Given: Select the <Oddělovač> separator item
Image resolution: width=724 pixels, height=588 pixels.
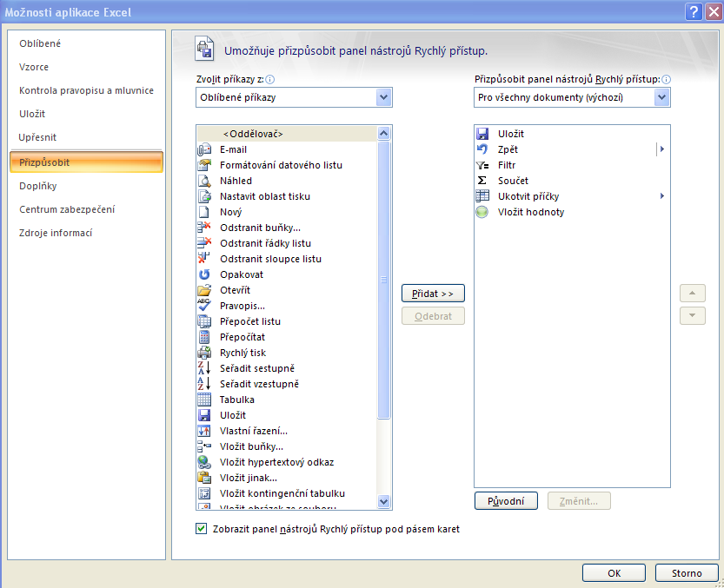Looking at the screenshot, I should click(x=287, y=134).
